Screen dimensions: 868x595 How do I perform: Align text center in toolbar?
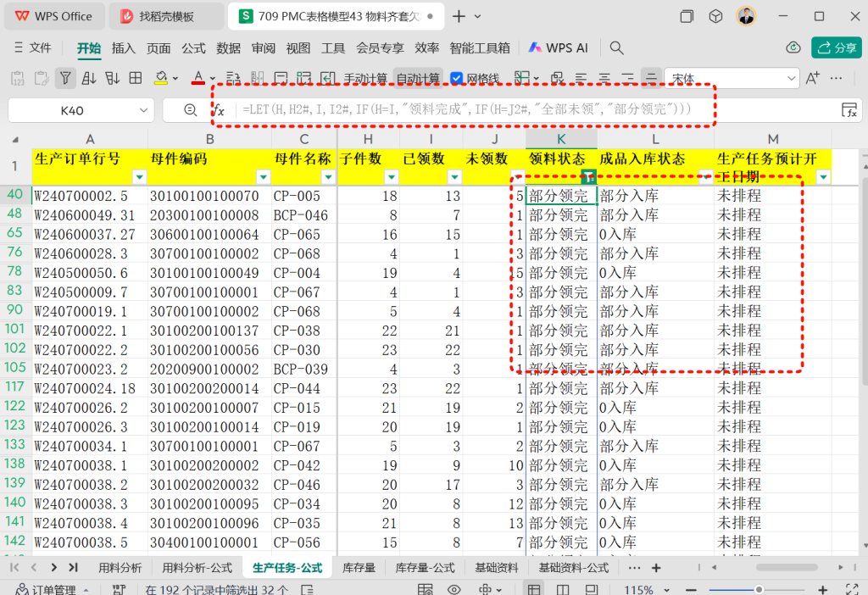point(604,79)
